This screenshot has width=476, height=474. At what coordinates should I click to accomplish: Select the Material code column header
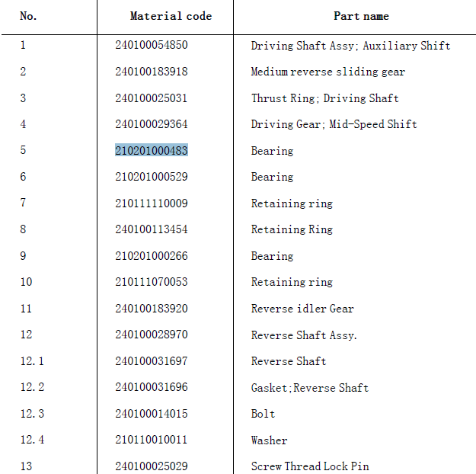click(x=171, y=16)
